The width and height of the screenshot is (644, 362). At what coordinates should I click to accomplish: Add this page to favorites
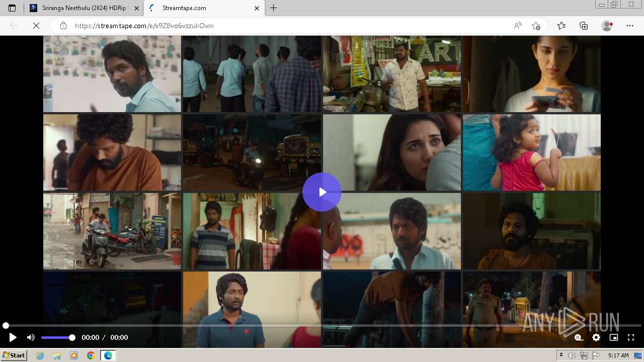[536, 26]
